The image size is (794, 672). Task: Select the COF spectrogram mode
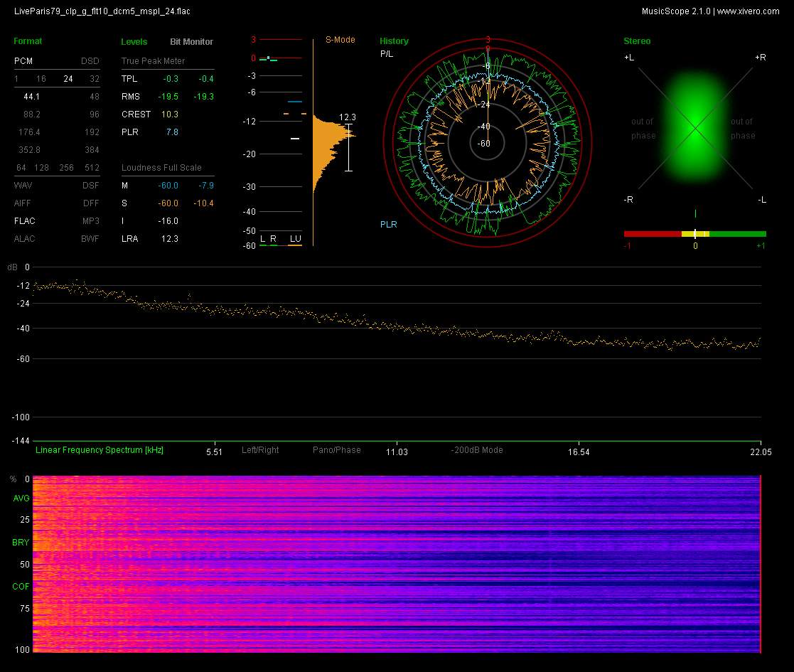(21, 587)
